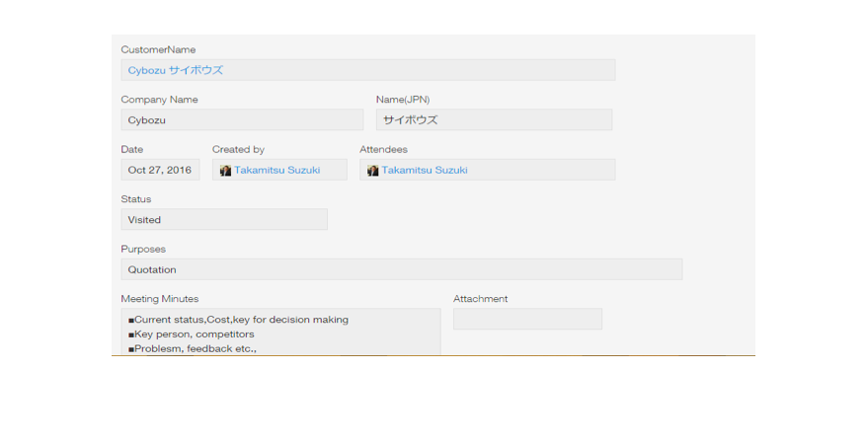Select the Company Name field showing Cybozu
The height and width of the screenshot is (444, 868).
(x=243, y=120)
